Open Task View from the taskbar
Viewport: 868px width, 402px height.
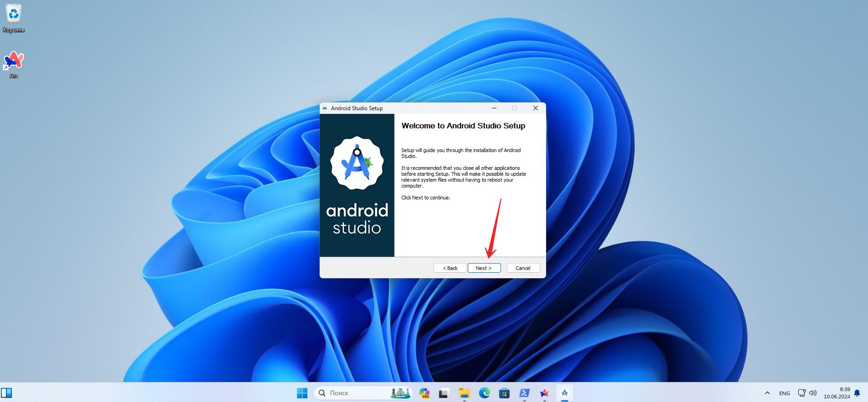(x=444, y=393)
